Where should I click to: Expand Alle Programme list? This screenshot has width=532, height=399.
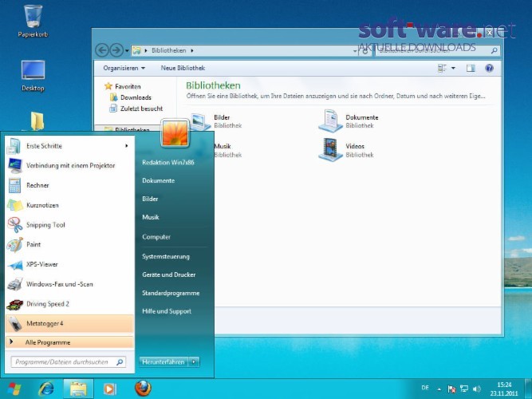coord(69,342)
